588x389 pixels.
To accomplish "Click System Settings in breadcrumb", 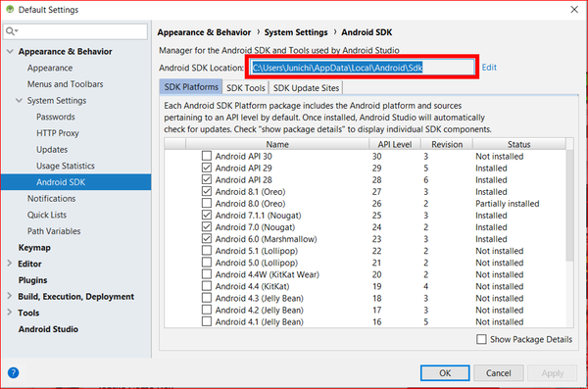I will (x=296, y=32).
